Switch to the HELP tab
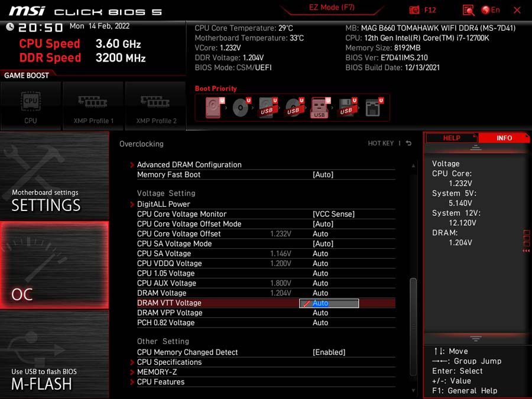532x399 pixels. (x=452, y=138)
